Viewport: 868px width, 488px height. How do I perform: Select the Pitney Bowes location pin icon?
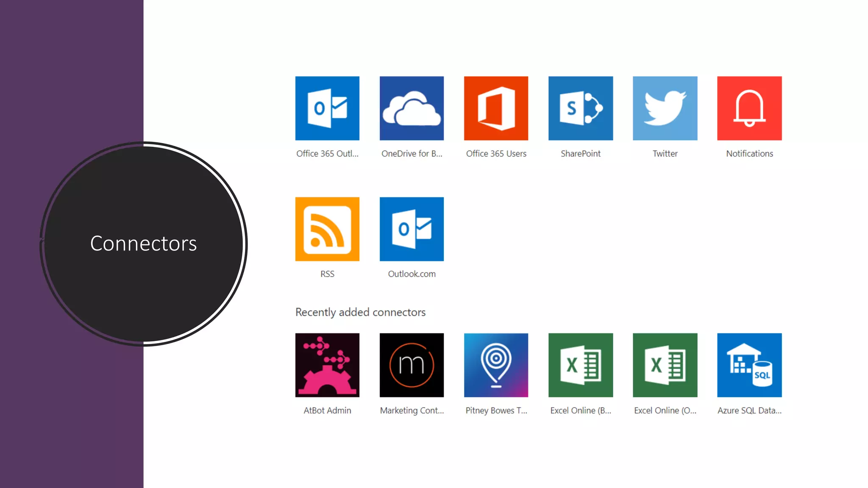pos(496,365)
